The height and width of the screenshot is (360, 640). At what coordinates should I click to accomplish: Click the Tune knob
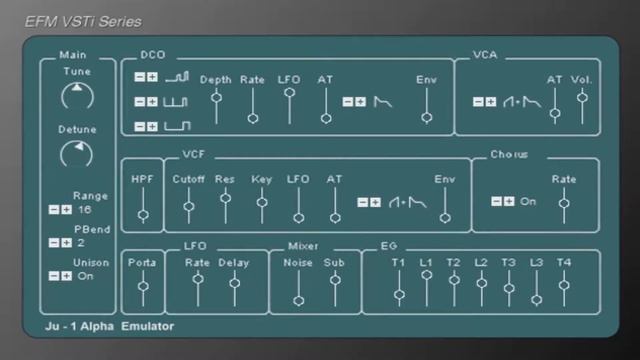(x=77, y=96)
